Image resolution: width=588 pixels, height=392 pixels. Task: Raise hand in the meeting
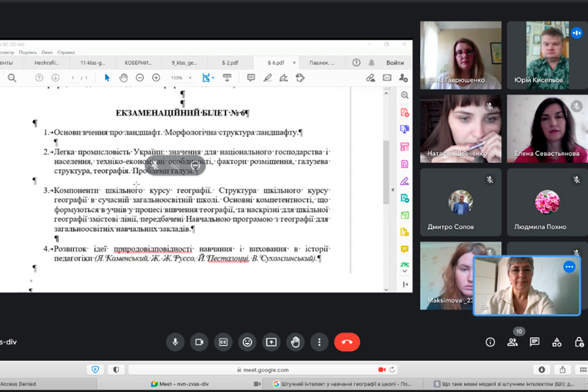pyautogui.click(x=295, y=342)
